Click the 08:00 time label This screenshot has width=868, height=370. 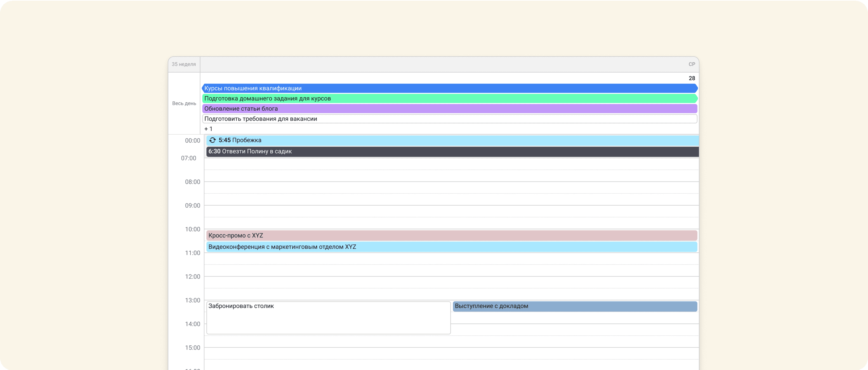click(x=193, y=182)
